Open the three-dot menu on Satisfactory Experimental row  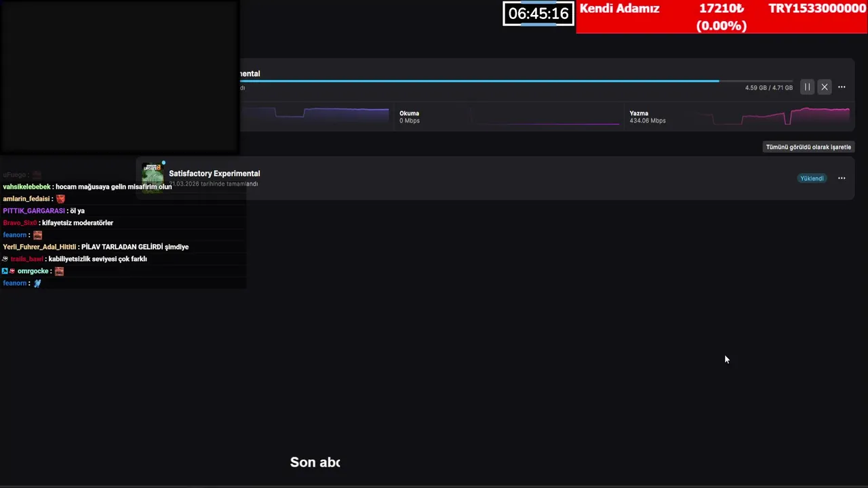842,178
